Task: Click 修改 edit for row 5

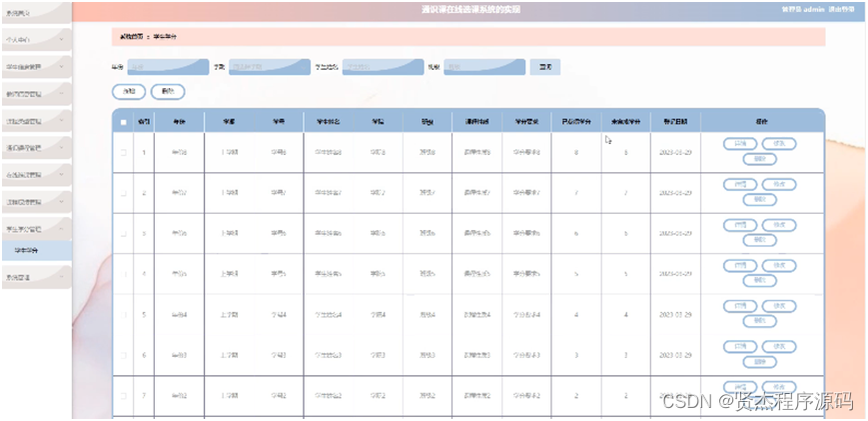Action: click(x=779, y=306)
